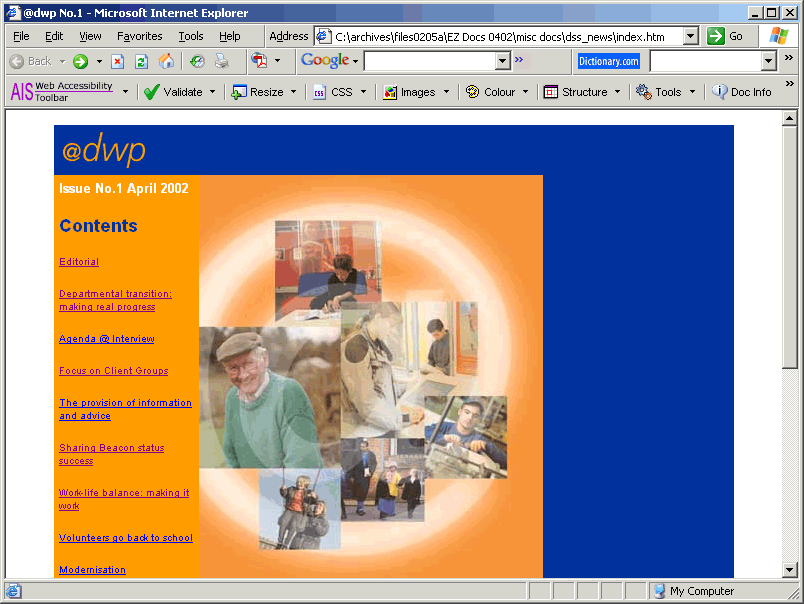Open The provision of information and advice link
The image size is (804, 604).
tap(125, 409)
